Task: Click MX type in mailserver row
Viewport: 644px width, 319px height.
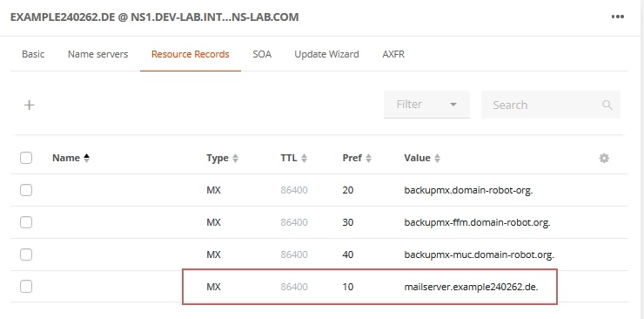Action: 213,287
